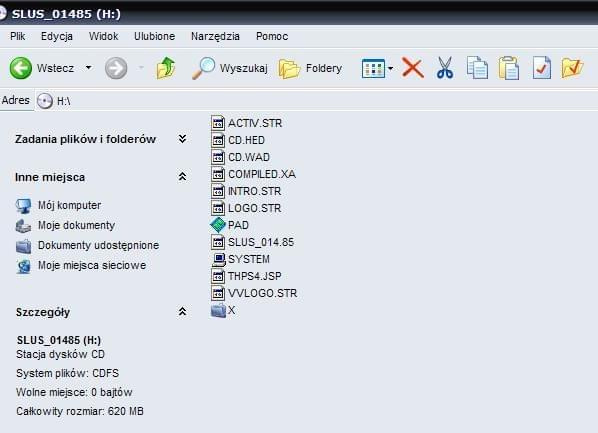
Task: Toggle the Foldery pane button
Action: pyautogui.click(x=310, y=69)
